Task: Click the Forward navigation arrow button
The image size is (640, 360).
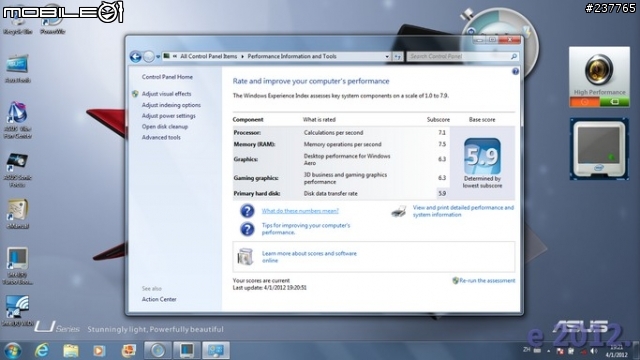Action: point(149,56)
